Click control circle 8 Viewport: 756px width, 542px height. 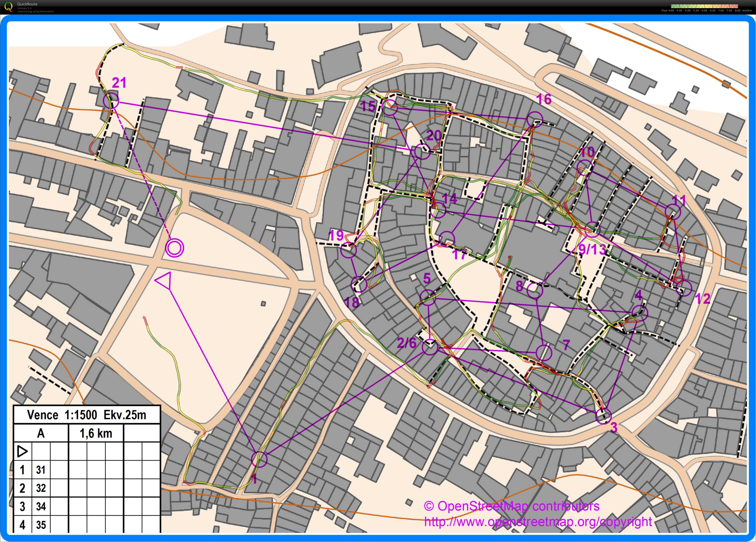(535, 290)
